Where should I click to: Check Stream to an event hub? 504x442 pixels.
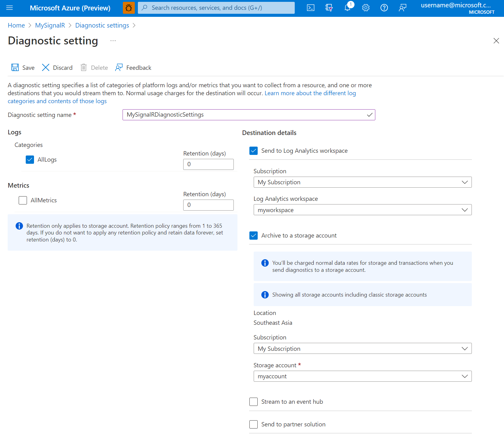point(254,402)
